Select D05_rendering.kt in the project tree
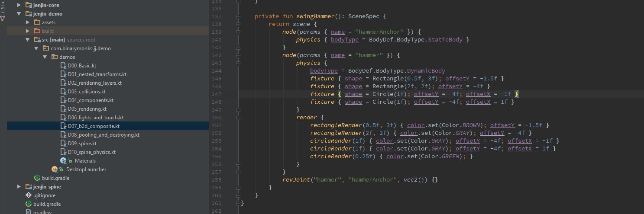644x214 pixels. pos(87,109)
